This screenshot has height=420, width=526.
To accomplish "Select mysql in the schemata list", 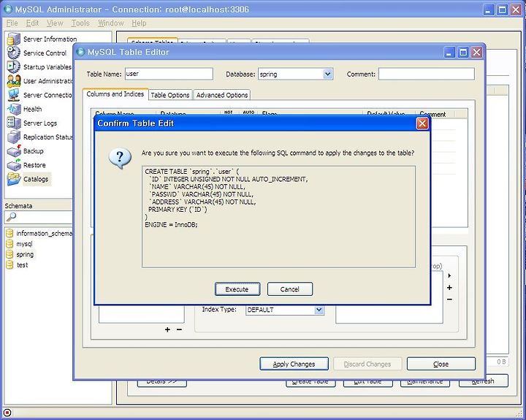I will tap(25, 244).
